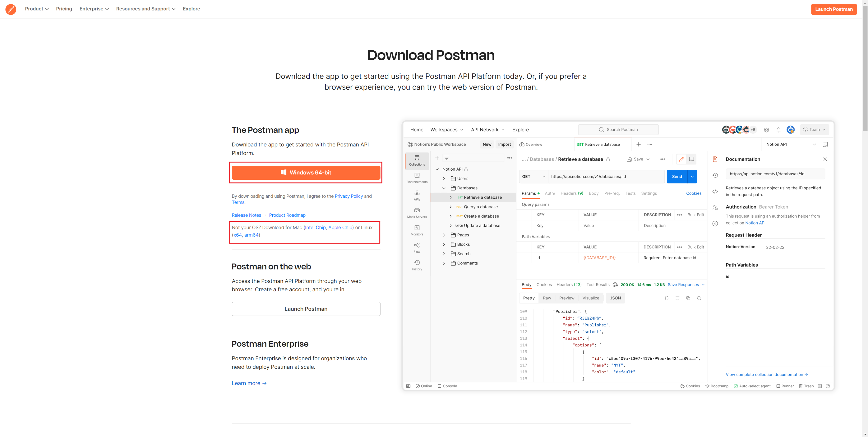This screenshot has width=868, height=437.
Task: Open the Test Results response tab
Action: click(598, 285)
